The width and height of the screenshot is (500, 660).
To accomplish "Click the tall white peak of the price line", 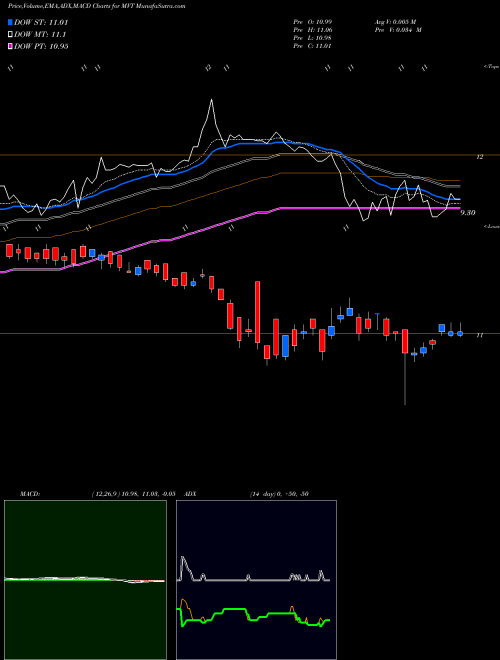I will 211,101.
